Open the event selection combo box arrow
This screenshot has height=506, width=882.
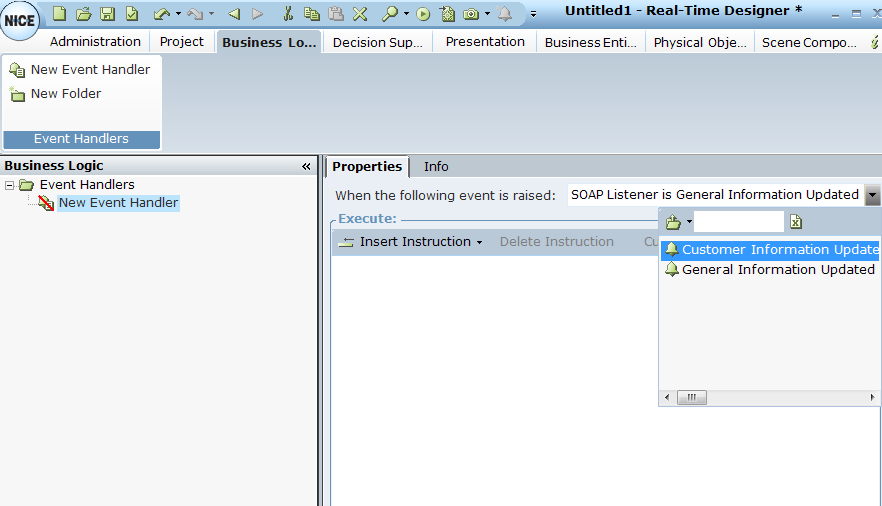[x=873, y=195]
